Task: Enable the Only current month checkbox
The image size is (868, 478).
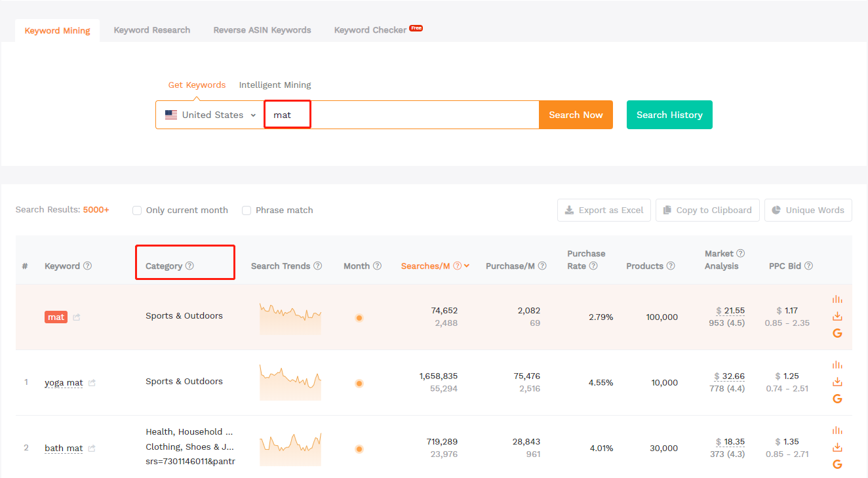Action: (137, 210)
